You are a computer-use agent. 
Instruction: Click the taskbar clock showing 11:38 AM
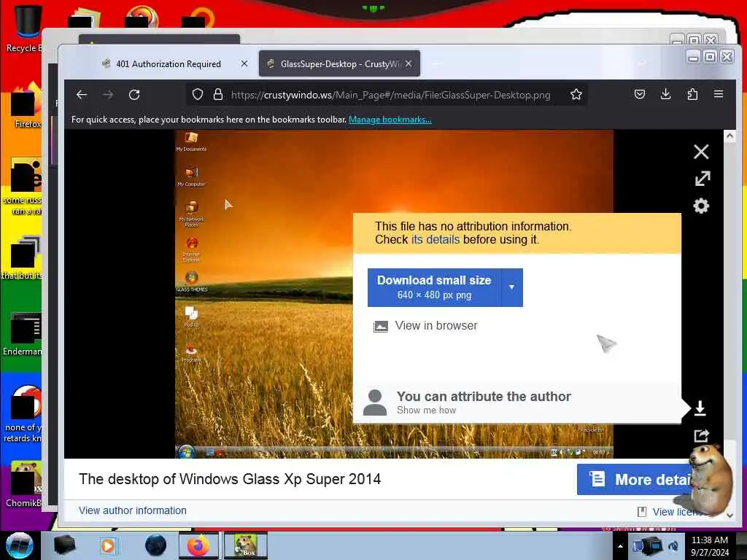pos(710,545)
